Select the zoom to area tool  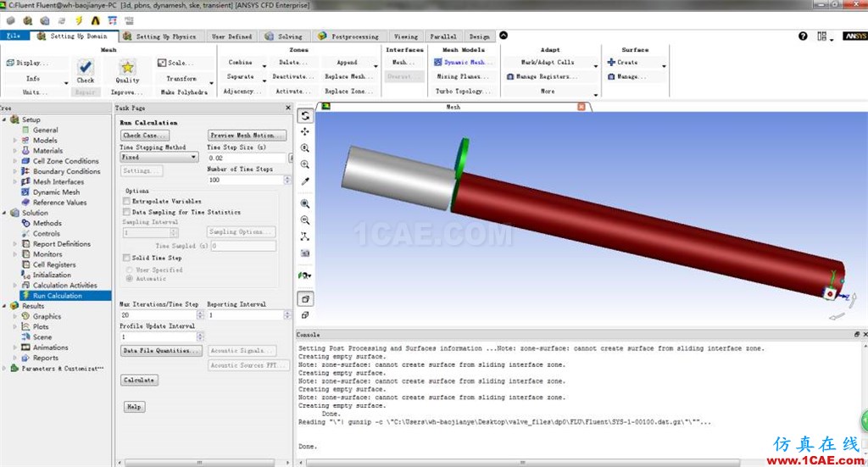305,165
